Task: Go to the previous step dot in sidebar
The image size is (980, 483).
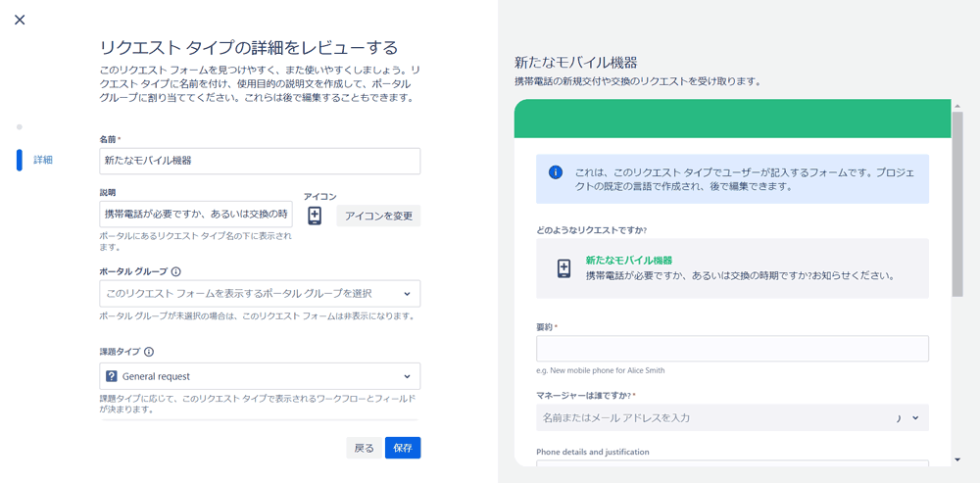Action: [19, 127]
